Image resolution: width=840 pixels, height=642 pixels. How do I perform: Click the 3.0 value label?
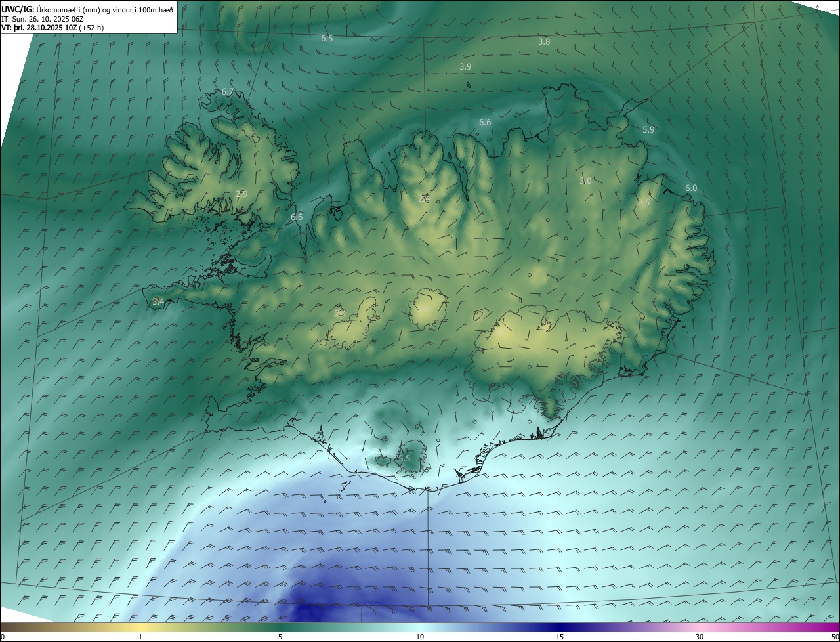tap(585, 181)
